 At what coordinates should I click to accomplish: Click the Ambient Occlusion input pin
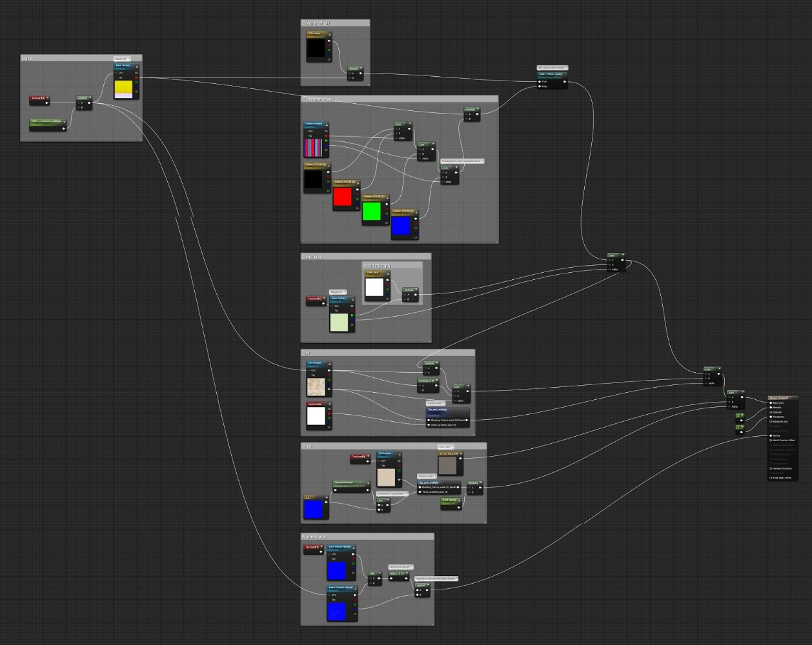point(771,468)
